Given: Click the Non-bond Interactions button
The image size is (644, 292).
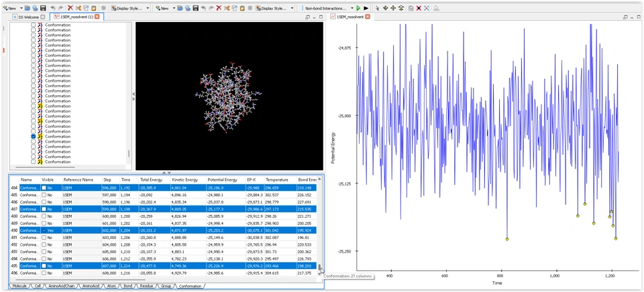Looking at the screenshot, I should (327, 8).
